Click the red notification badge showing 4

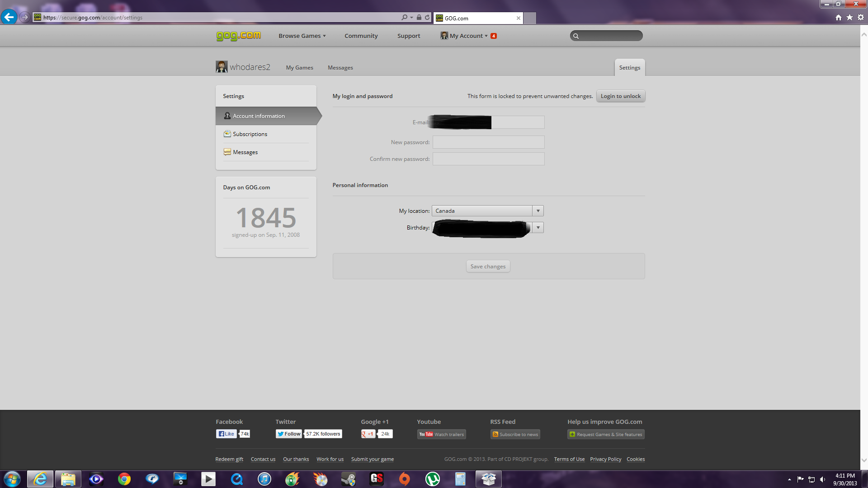(x=494, y=36)
